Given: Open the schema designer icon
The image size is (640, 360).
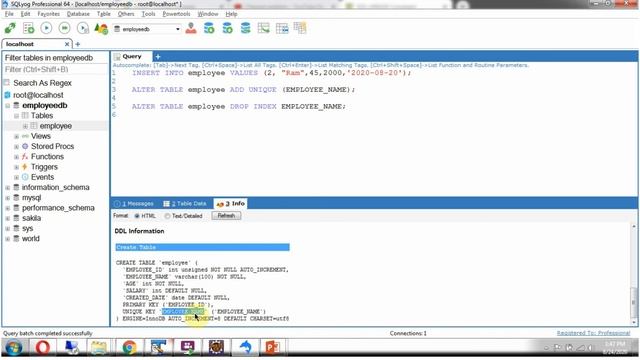Looking at the screenshot, I should (264, 28).
